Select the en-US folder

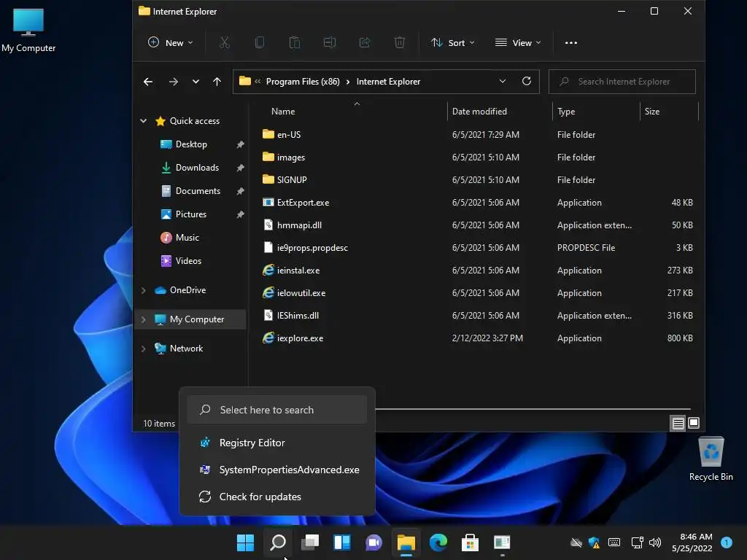(289, 135)
